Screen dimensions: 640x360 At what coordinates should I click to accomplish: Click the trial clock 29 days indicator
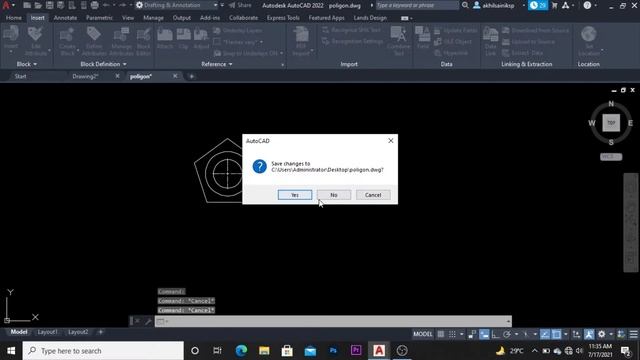coord(538,5)
